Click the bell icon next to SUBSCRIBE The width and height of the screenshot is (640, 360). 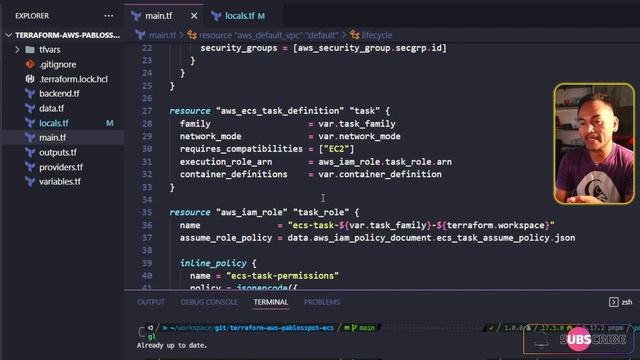coord(541,340)
